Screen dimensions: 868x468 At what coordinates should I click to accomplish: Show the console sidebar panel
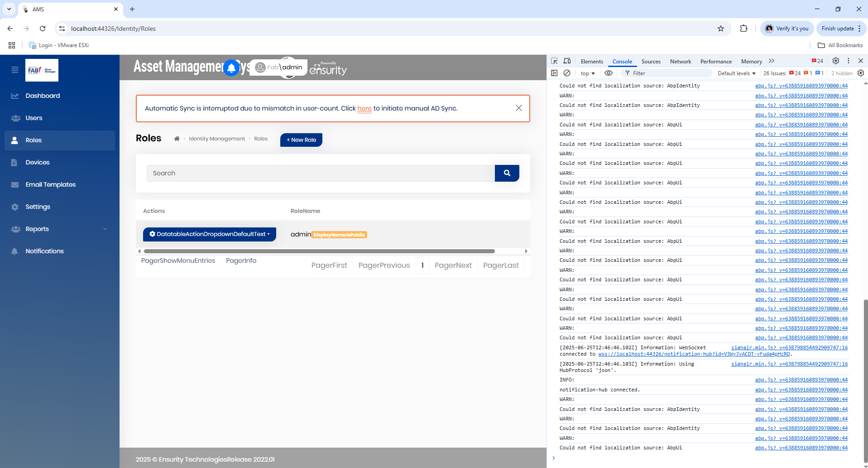[x=554, y=73]
